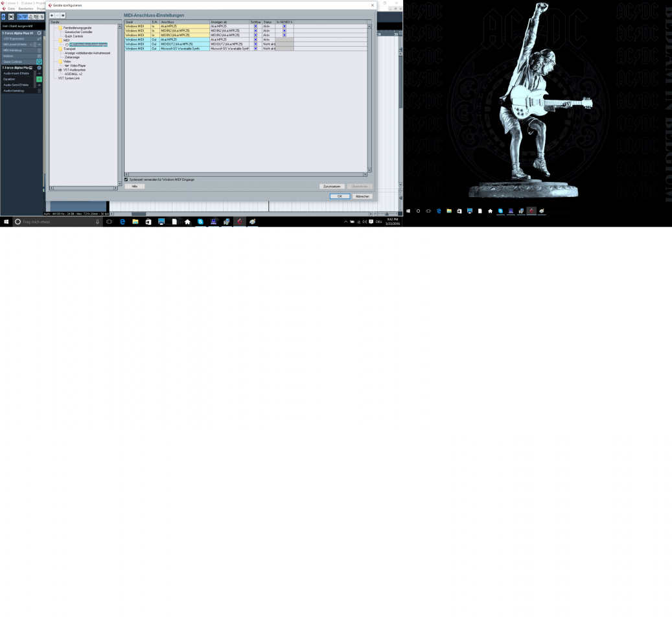Click the horizontal scrollbar of the device tree
The image size is (672, 622).
(84, 188)
